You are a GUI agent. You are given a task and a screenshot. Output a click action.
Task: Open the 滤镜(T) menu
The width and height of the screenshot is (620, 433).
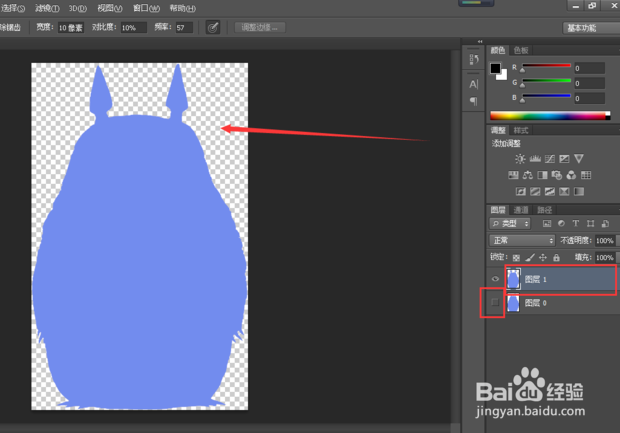click(x=47, y=8)
